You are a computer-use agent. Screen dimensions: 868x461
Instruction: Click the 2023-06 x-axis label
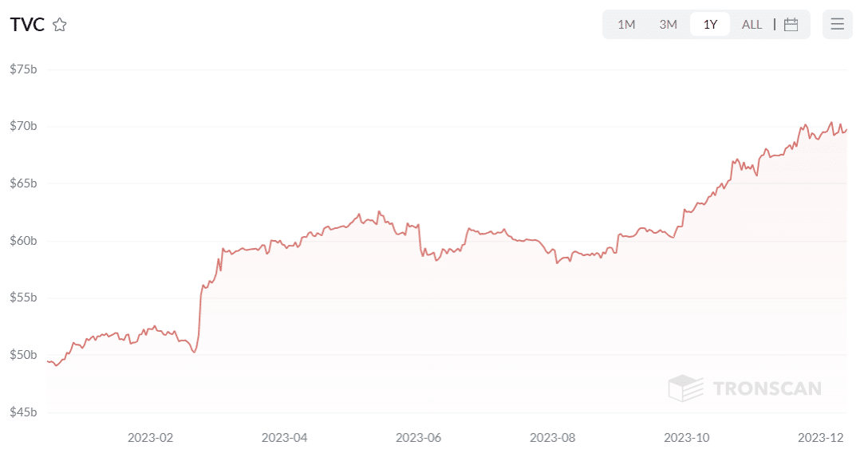pos(419,437)
